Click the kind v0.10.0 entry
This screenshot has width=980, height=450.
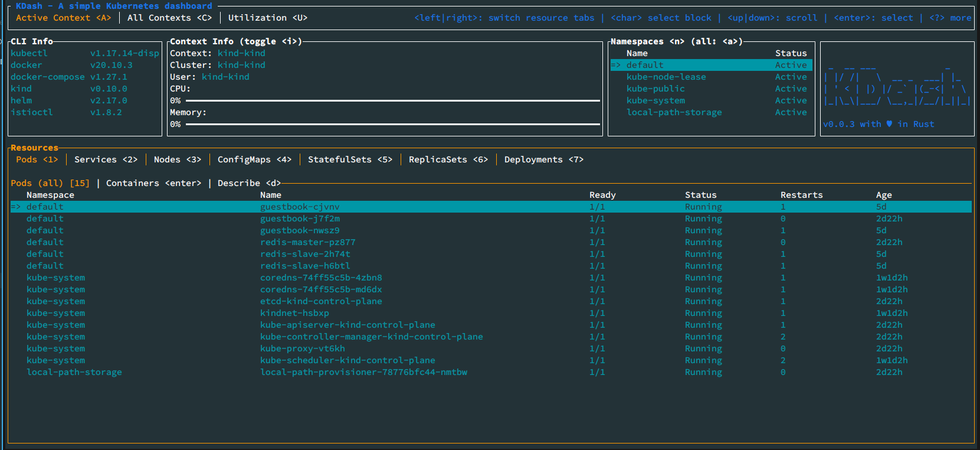coord(69,89)
